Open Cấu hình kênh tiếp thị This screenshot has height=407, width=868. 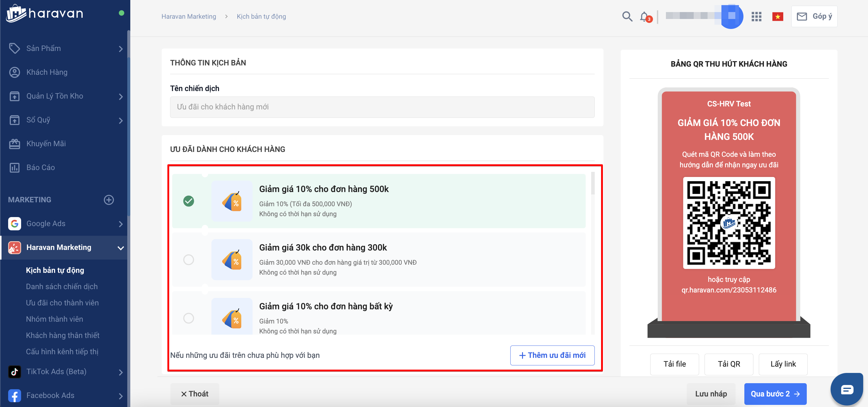pos(62,352)
